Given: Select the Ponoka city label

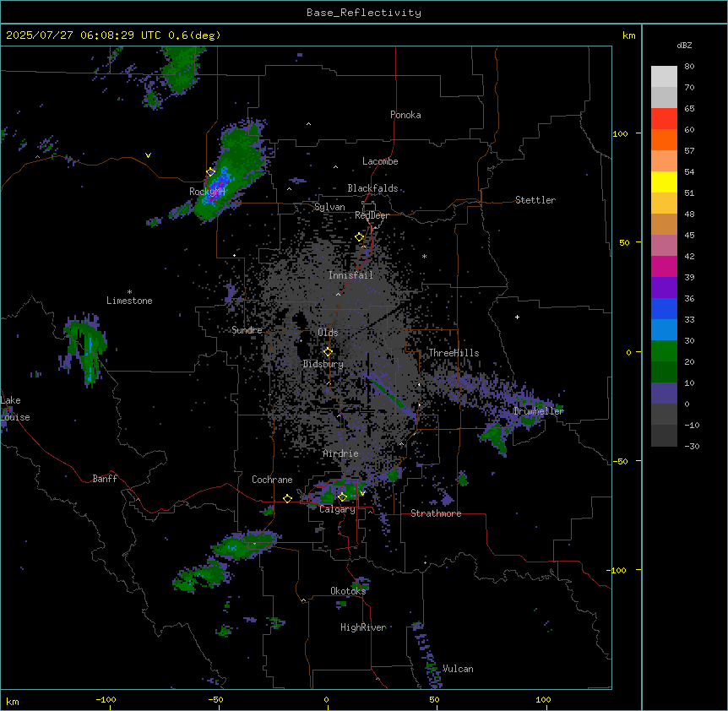Looking at the screenshot, I should 405,115.
